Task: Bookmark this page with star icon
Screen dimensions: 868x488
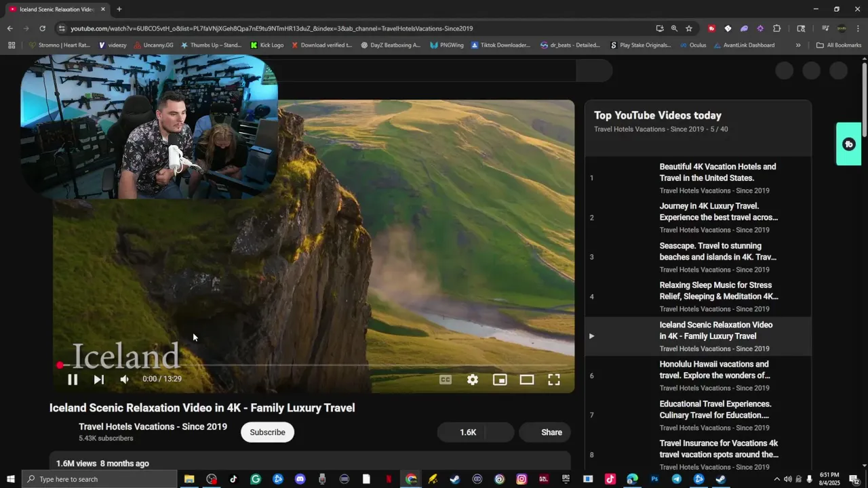Action: click(689, 28)
